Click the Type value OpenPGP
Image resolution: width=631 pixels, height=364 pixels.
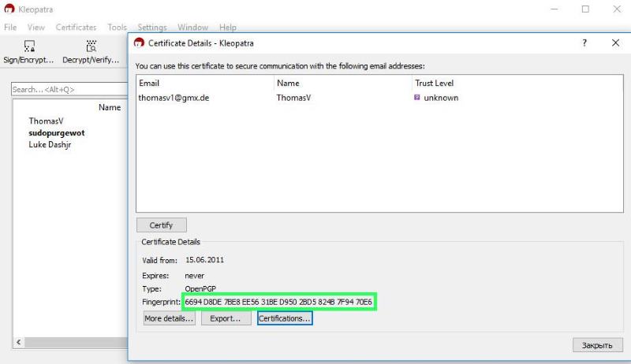pyautogui.click(x=200, y=288)
